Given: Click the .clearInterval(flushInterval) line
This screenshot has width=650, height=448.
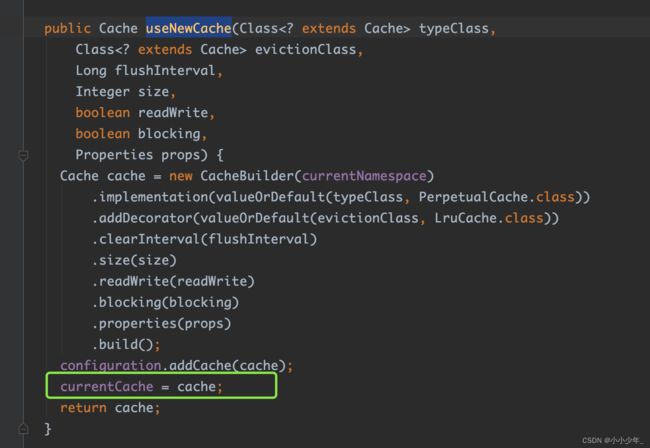Looking at the screenshot, I should tap(204, 239).
